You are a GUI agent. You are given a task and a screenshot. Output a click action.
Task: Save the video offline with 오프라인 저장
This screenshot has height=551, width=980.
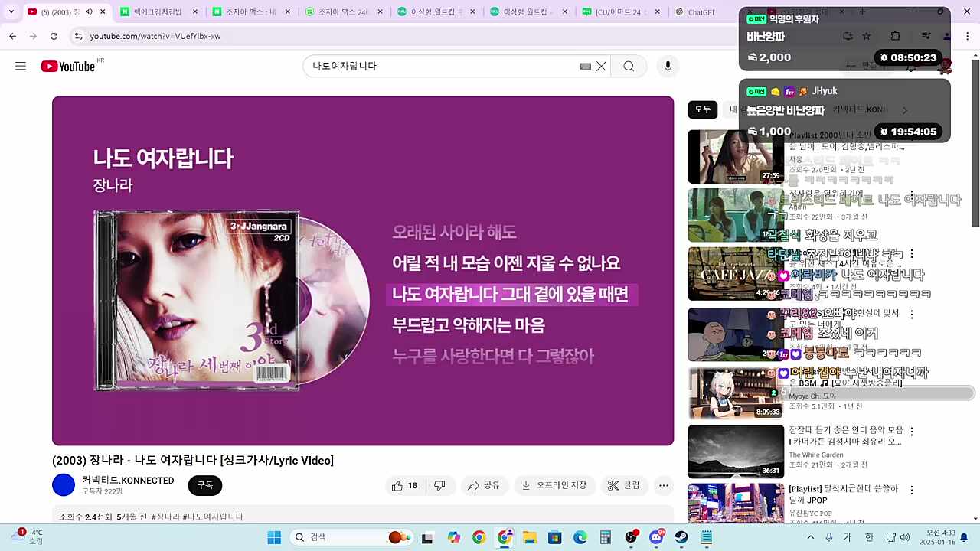click(x=554, y=485)
